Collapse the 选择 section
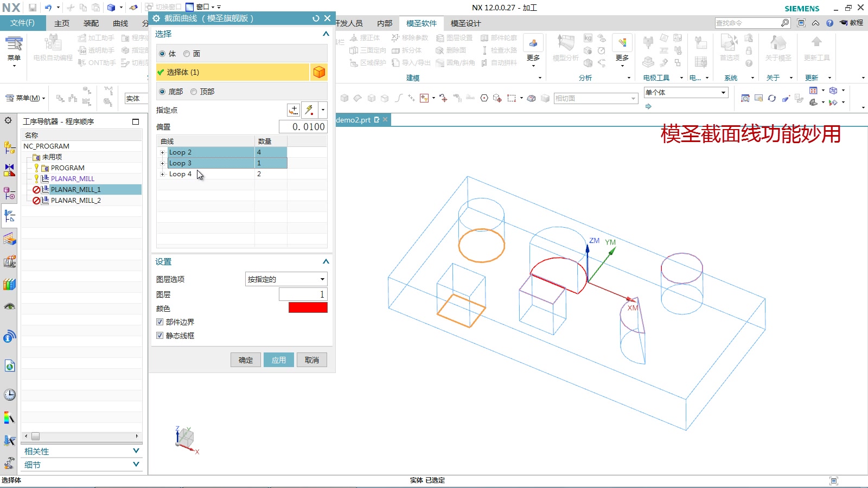The image size is (868, 488). (x=325, y=34)
